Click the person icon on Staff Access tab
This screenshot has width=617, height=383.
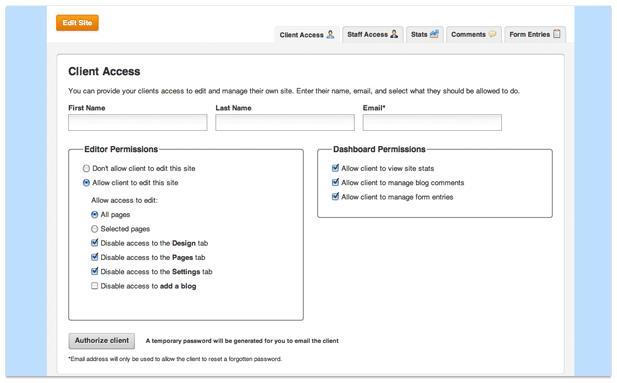tap(394, 34)
